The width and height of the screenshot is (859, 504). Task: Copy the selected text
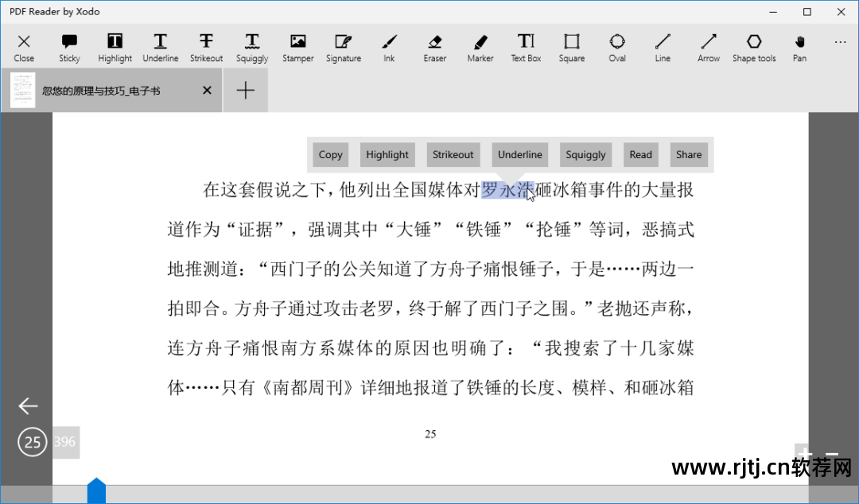pyautogui.click(x=330, y=154)
